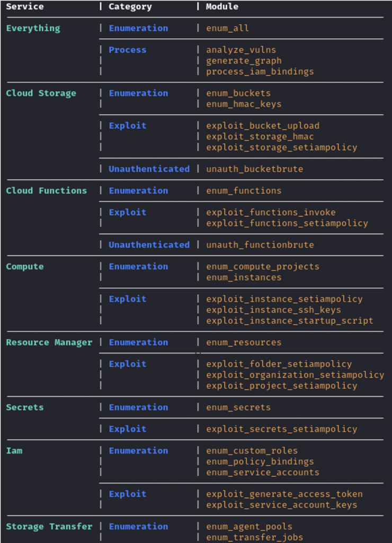Select the enum_transfer_jobs module
The height and width of the screenshot is (543, 392).
254,537
